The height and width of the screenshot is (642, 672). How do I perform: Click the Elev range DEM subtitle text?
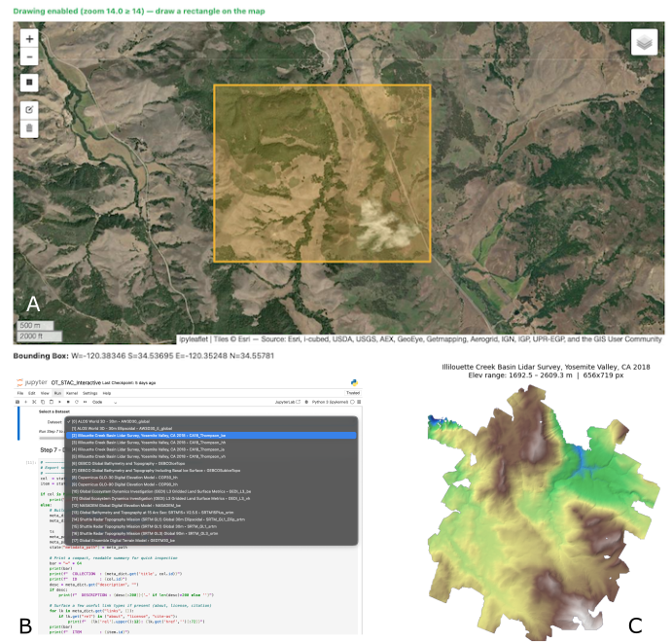[546, 375]
